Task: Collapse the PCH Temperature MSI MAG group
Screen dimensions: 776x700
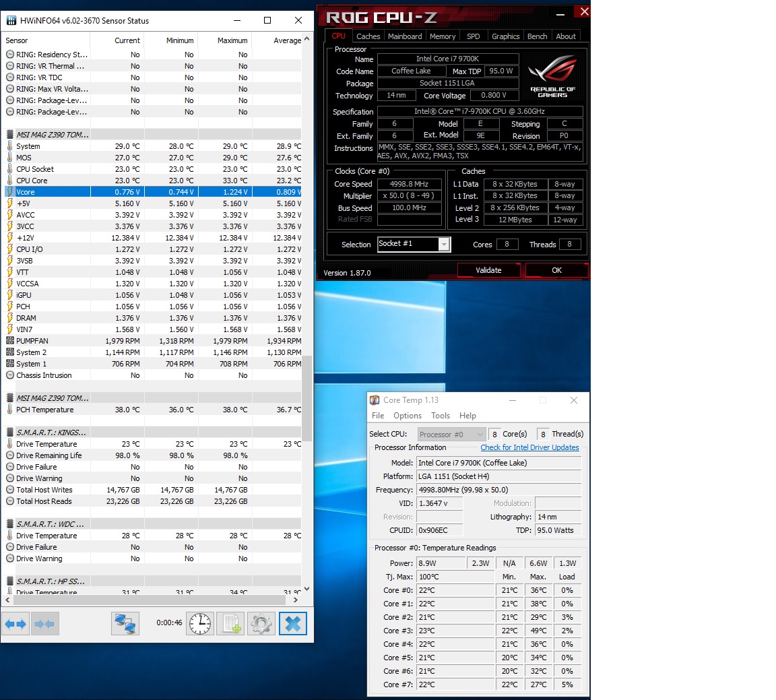Action: coord(10,398)
